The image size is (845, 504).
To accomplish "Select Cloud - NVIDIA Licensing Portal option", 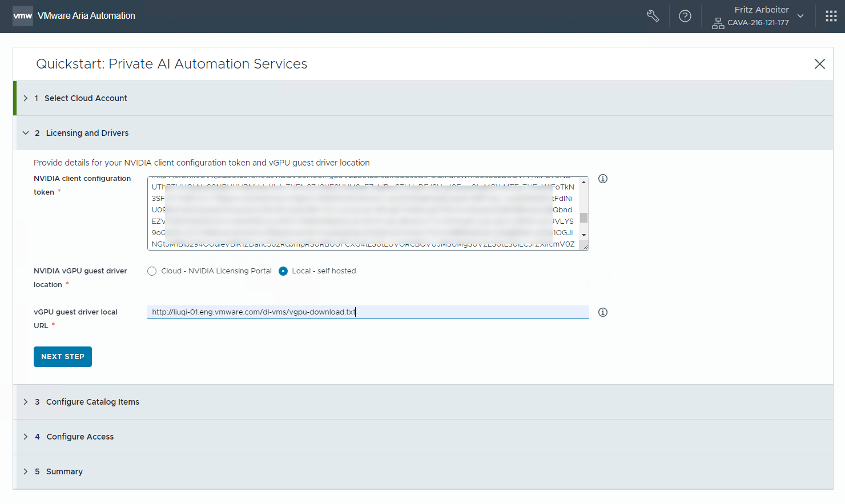I will pos(152,271).
